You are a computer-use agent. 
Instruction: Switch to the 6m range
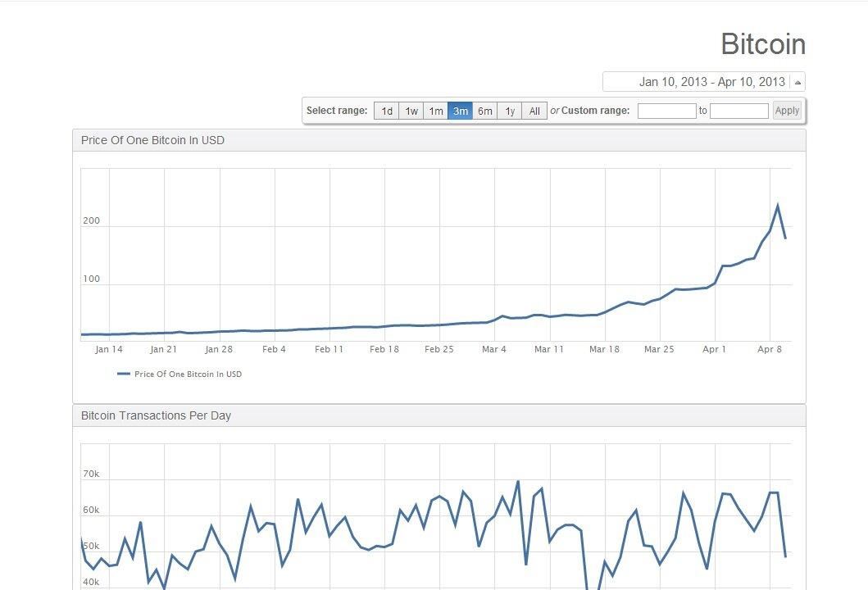(x=484, y=111)
